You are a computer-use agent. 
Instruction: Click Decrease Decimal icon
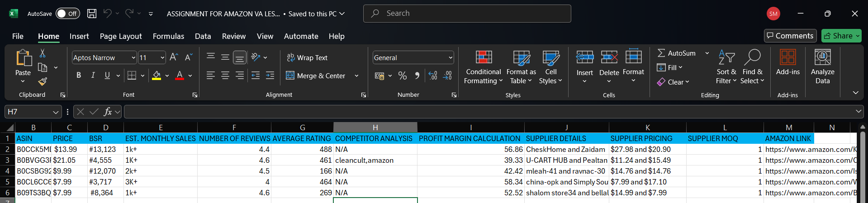pyautogui.click(x=447, y=76)
